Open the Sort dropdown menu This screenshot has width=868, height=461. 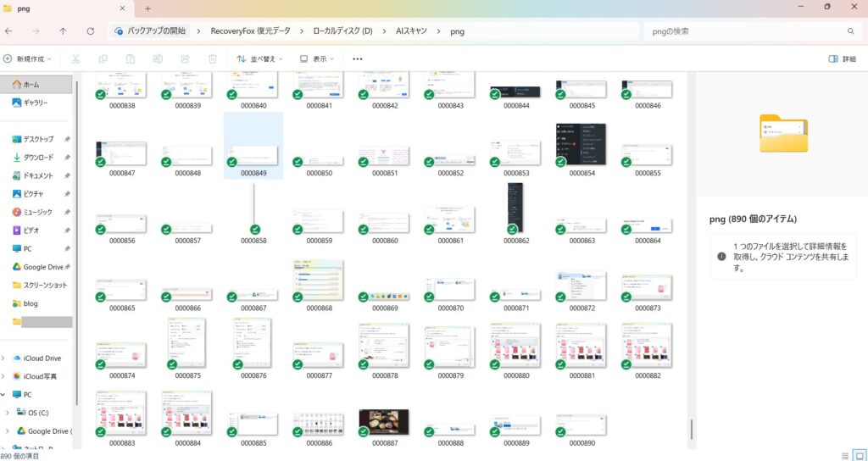click(x=259, y=59)
